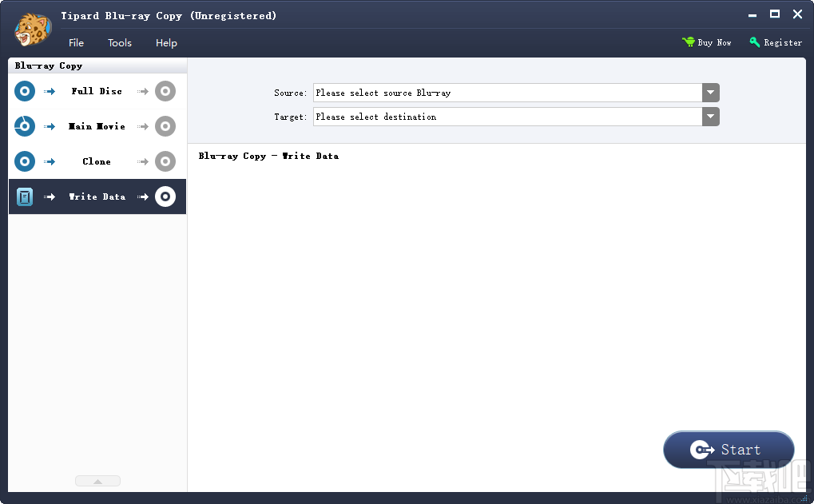Click the gray arrow after Full Disc label

(x=143, y=91)
